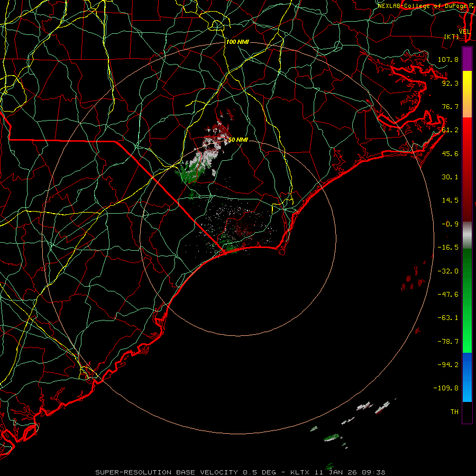Click the -78.7 legend value
Screen dimensions: 476x476
click(x=448, y=342)
